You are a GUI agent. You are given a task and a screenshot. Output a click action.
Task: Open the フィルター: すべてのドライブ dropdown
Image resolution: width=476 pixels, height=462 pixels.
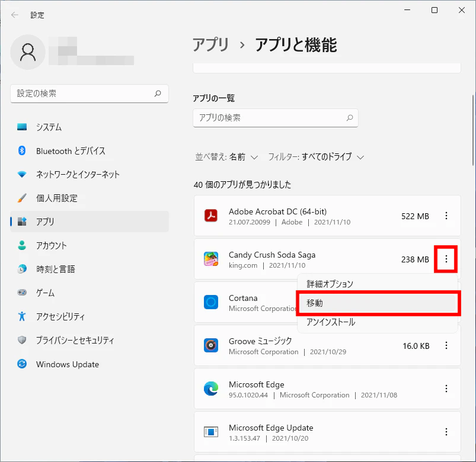[x=316, y=157]
